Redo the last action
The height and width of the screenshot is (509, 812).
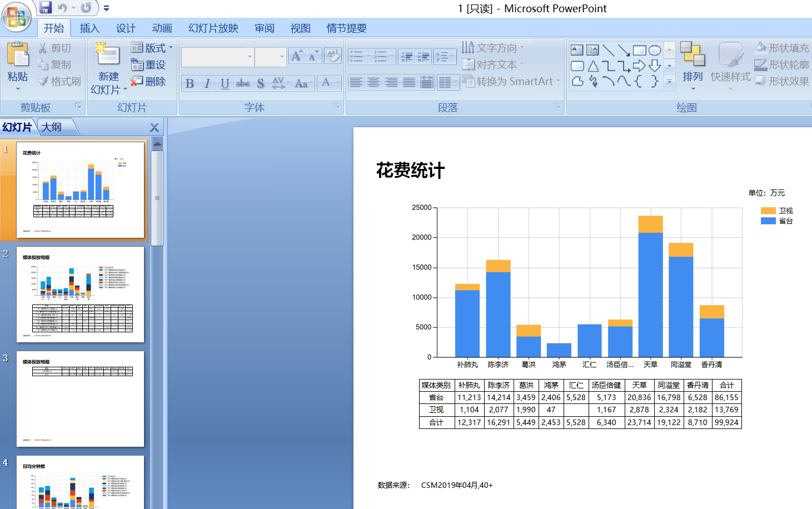coord(86,8)
